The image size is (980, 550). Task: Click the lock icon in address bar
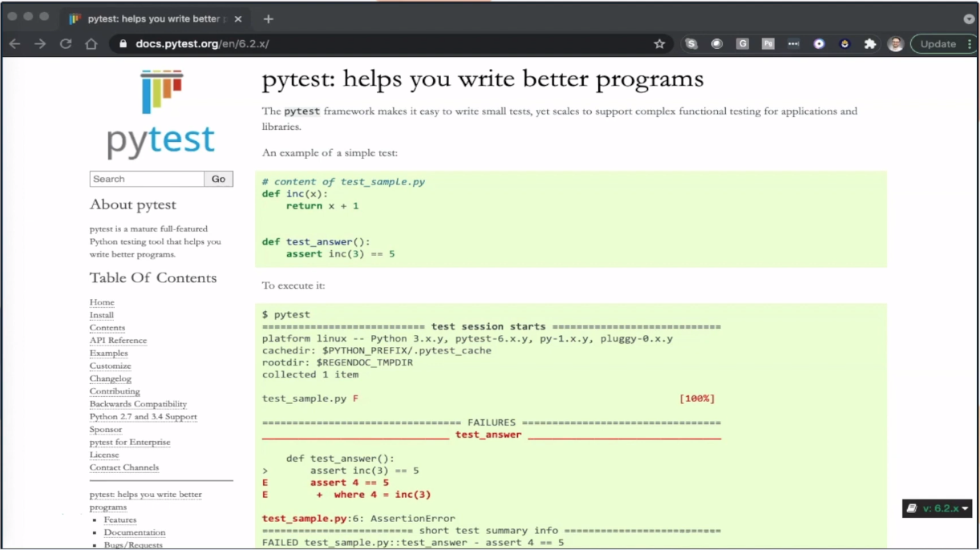coord(123,44)
